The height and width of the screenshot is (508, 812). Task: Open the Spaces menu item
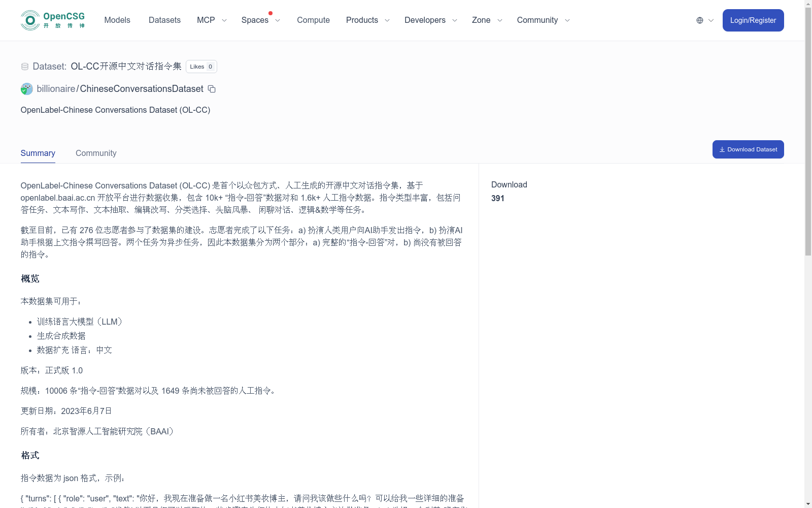tap(255, 20)
